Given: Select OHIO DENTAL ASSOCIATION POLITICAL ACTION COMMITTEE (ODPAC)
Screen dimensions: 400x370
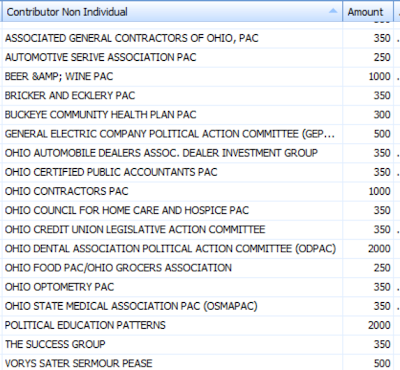Looking at the screenshot, I should [x=200, y=249].
